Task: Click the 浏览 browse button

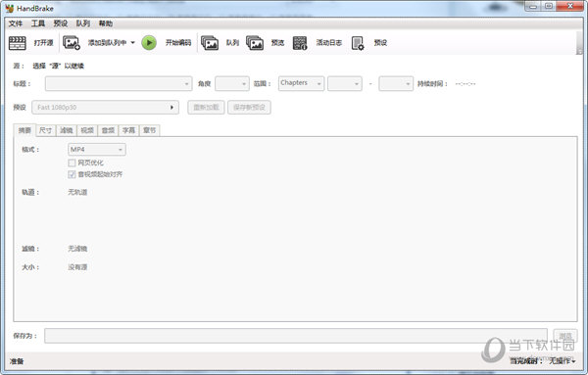Action: (565, 336)
